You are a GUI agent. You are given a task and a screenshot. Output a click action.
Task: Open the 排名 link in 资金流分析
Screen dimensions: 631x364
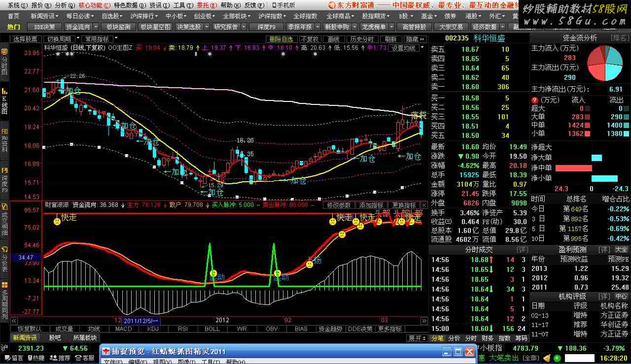pos(620,38)
